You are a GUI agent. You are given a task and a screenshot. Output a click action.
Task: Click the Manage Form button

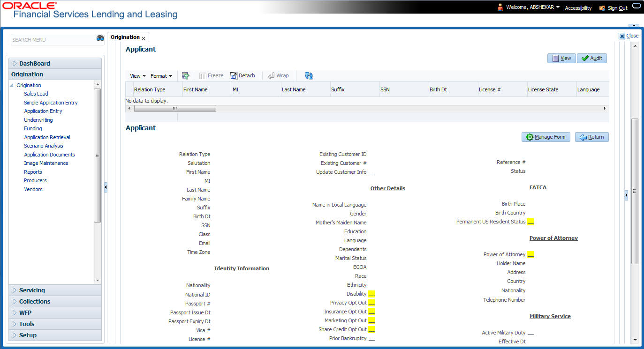(546, 137)
